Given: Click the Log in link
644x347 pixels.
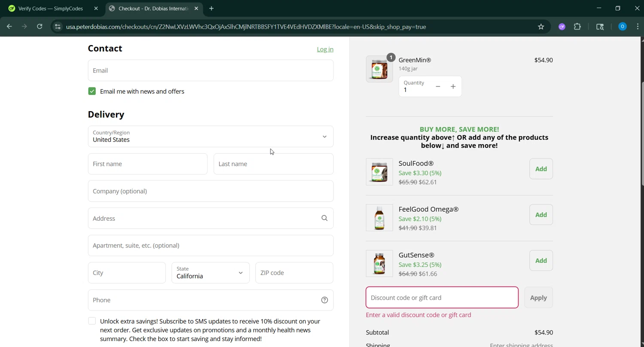Looking at the screenshot, I should tap(325, 49).
